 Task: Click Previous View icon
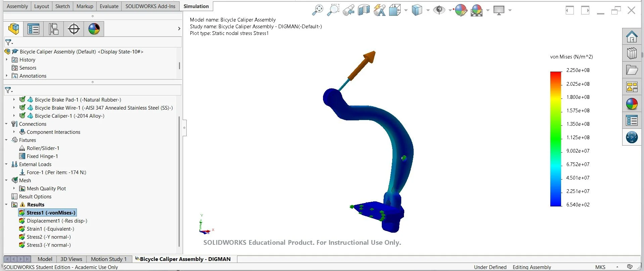(349, 10)
